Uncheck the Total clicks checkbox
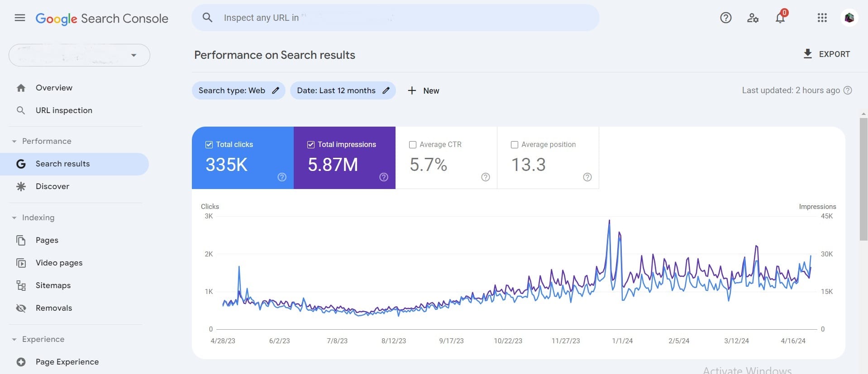 [x=209, y=145]
